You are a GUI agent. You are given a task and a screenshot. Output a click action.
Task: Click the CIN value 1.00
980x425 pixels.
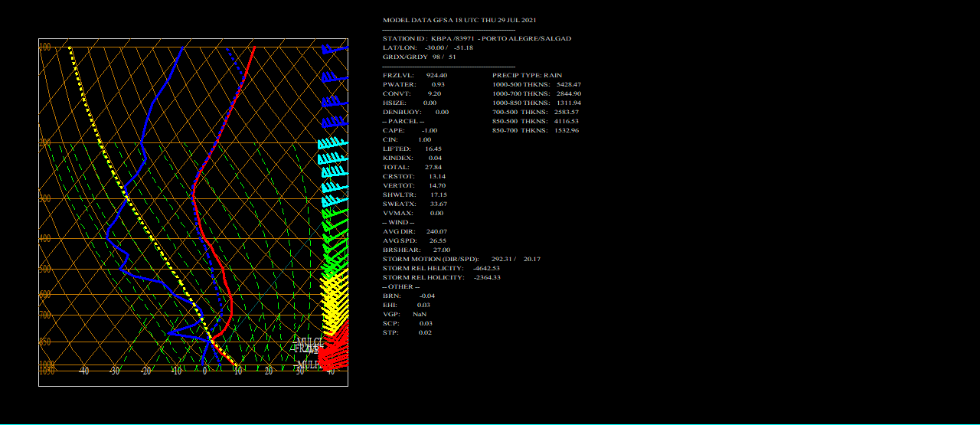[424, 139]
